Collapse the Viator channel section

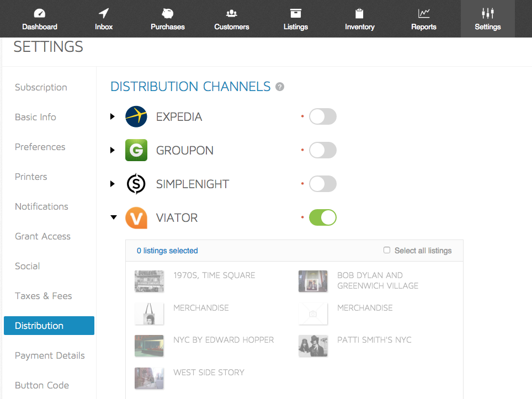pos(114,217)
